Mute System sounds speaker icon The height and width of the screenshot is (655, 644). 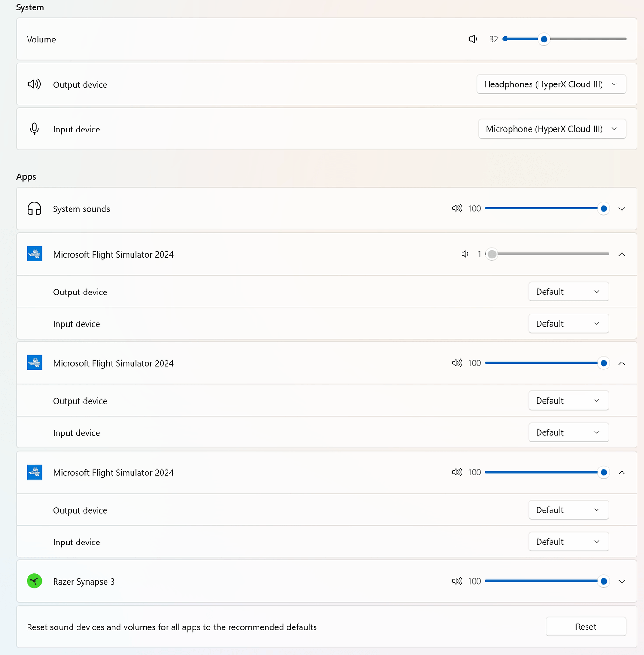[457, 209]
